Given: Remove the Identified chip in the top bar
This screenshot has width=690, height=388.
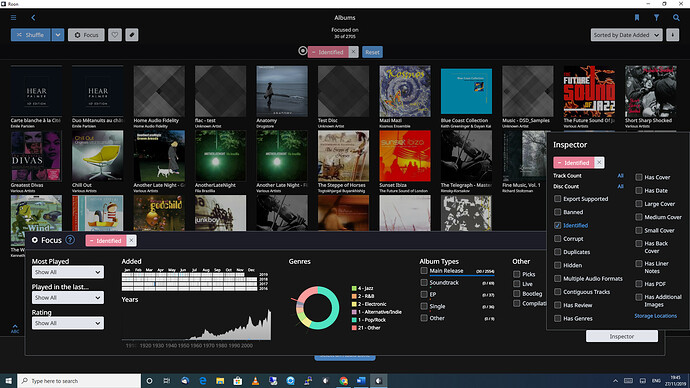Looking at the screenshot, I should [353, 52].
